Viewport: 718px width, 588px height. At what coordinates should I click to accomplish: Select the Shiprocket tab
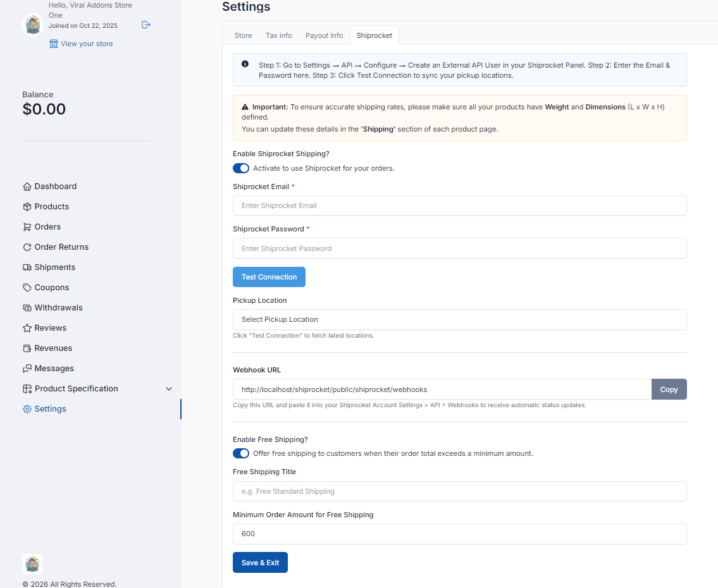[374, 35]
